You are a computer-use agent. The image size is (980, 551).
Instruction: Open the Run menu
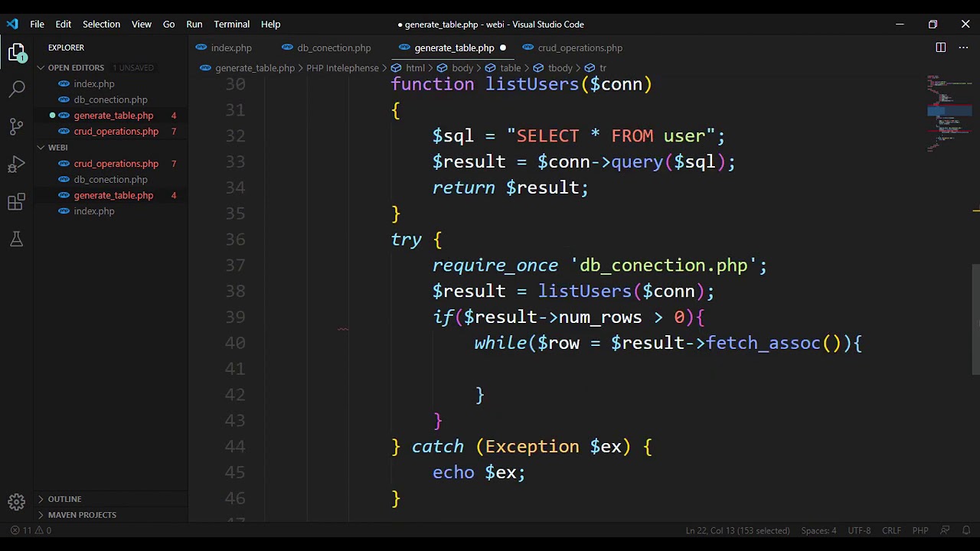tap(194, 24)
